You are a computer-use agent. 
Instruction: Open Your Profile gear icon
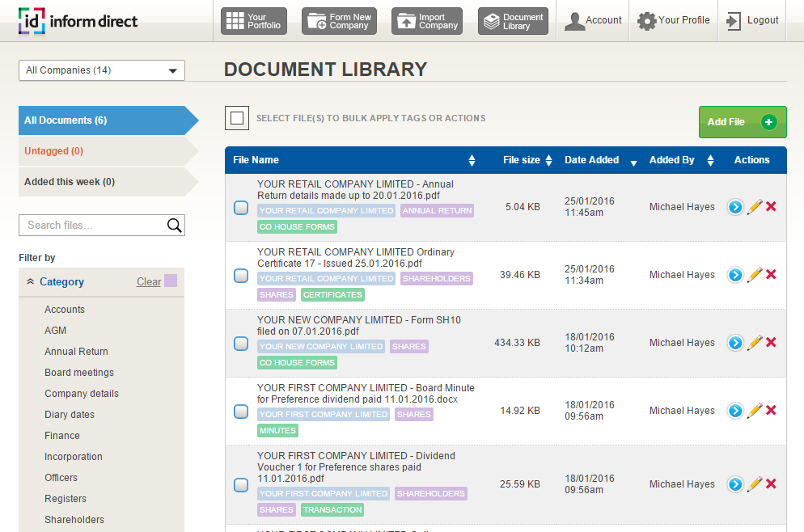[646, 21]
